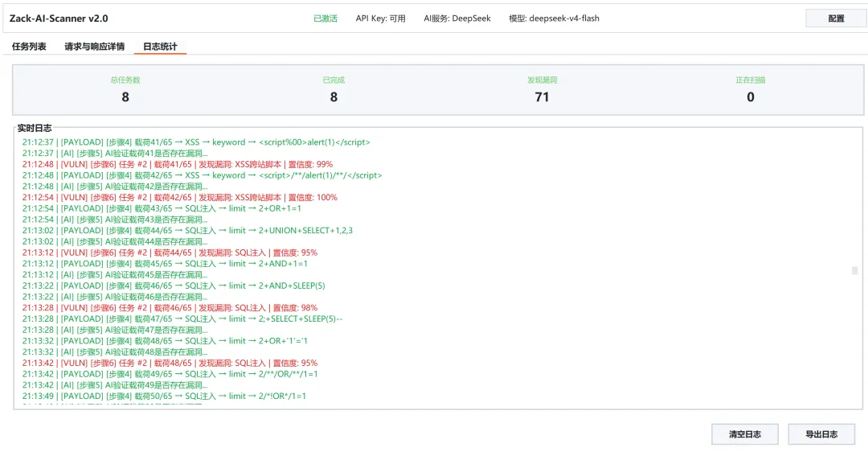Select log line AI验证载荷45是否存在漏洞
This screenshot has width=868, height=452.
(x=115, y=275)
